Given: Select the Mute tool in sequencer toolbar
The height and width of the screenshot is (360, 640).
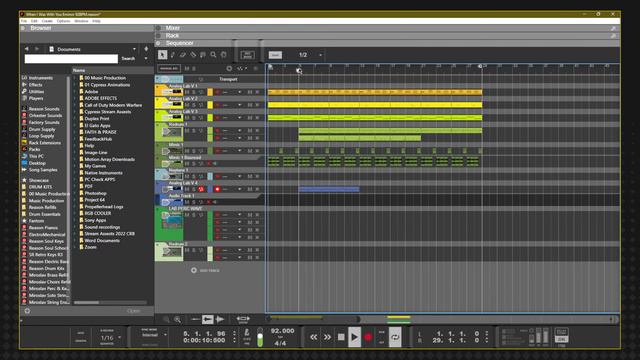Looking at the screenshot, I should (203, 55).
